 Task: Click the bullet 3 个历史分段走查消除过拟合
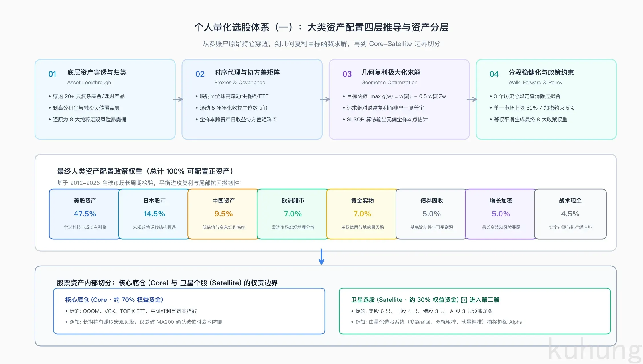pyautogui.click(x=525, y=96)
